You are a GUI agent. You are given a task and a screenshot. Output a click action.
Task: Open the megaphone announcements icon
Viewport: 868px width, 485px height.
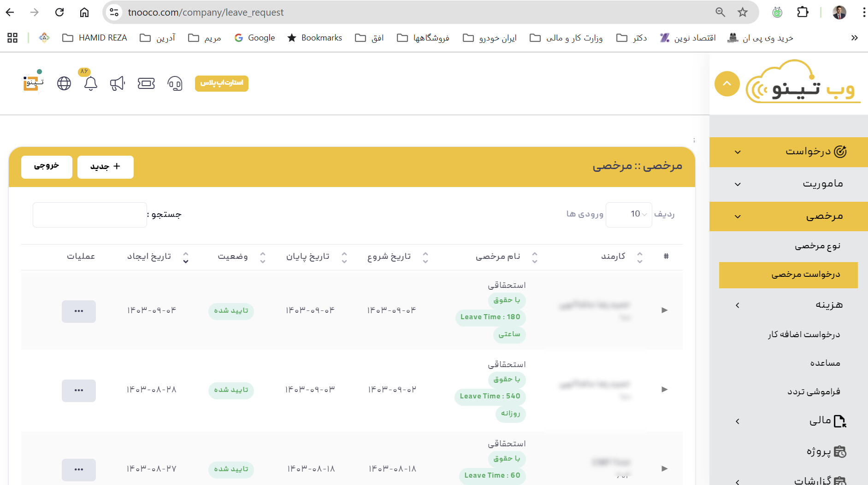coord(118,83)
